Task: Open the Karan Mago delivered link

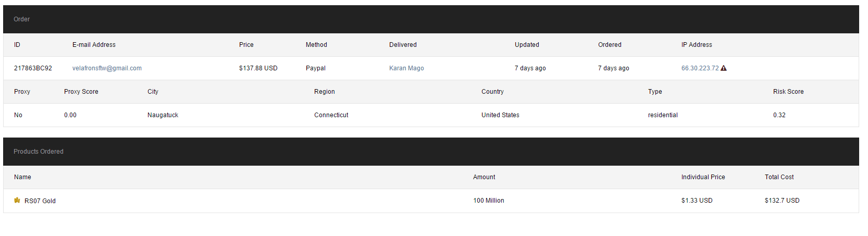Action: [x=406, y=68]
